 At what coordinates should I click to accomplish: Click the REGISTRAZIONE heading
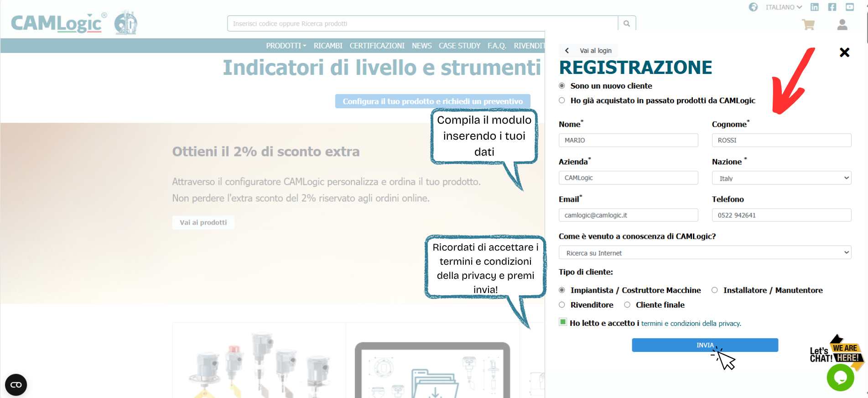pos(635,68)
